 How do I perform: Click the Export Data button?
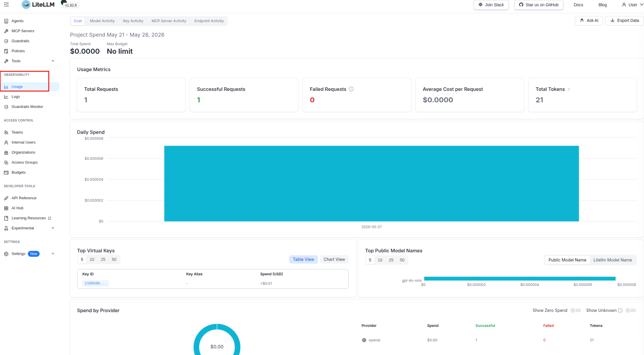pyautogui.click(x=624, y=21)
